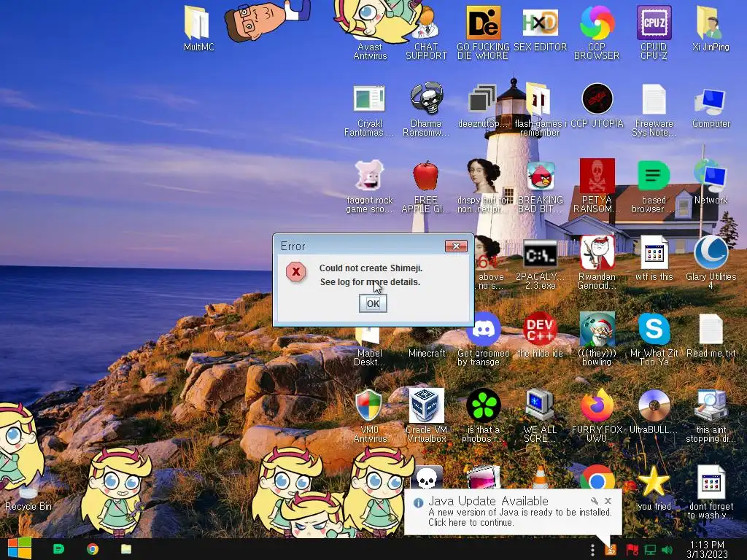Close the Error dialog window

456,246
